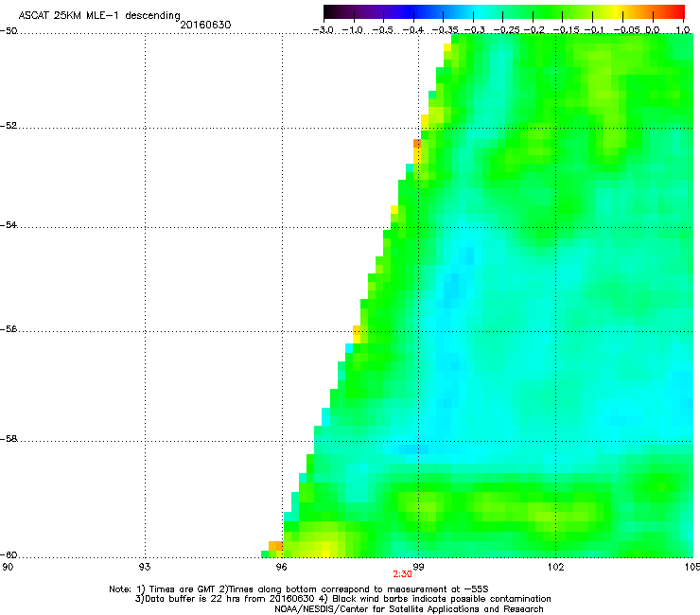Click the "-0.5" color scale label

click(383, 30)
